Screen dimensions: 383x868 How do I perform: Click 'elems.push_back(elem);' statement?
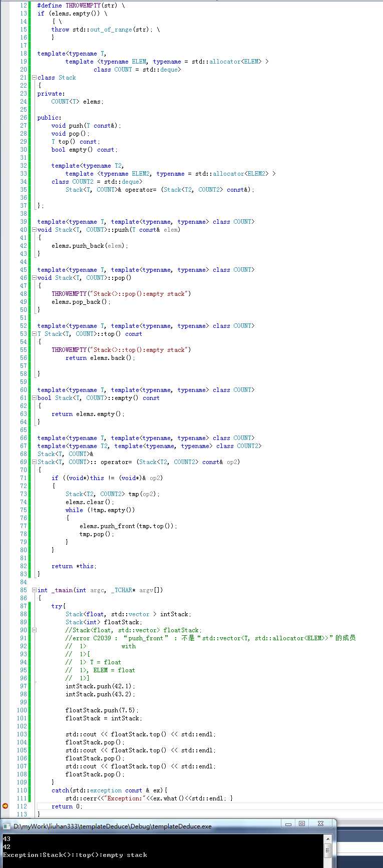coord(90,246)
